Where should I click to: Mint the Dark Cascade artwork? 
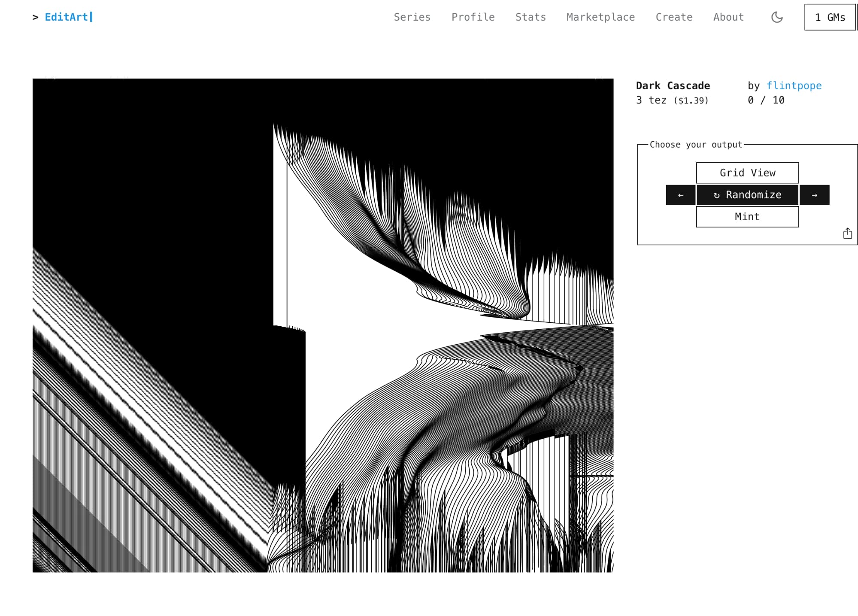click(747, 217)
